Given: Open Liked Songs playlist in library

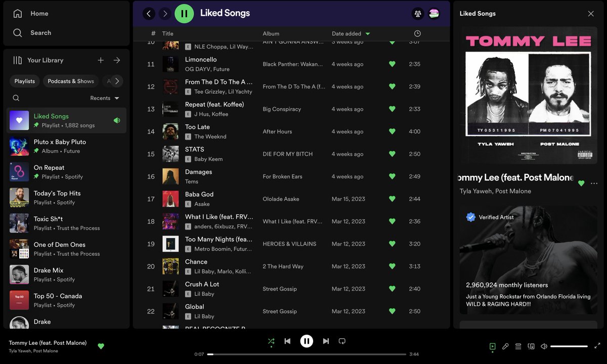Looking at the screenshot, I should click(x=66, y=120).
